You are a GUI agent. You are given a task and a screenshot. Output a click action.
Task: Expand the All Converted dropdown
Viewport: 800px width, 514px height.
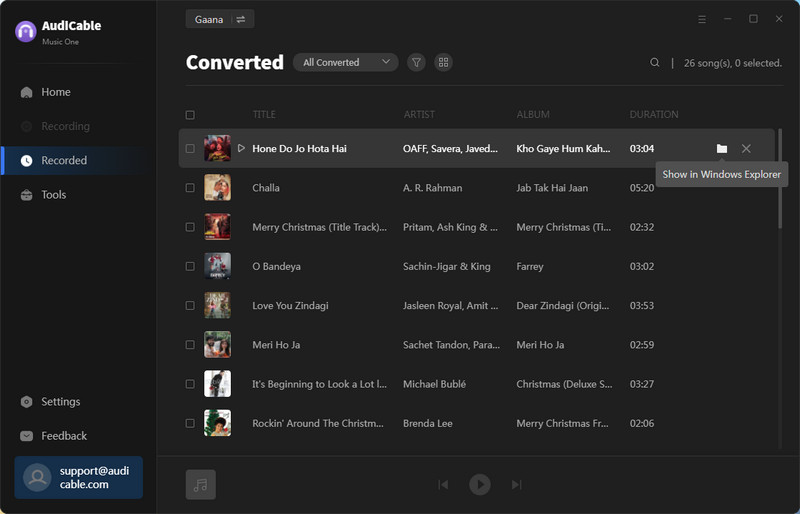[345, 62]
